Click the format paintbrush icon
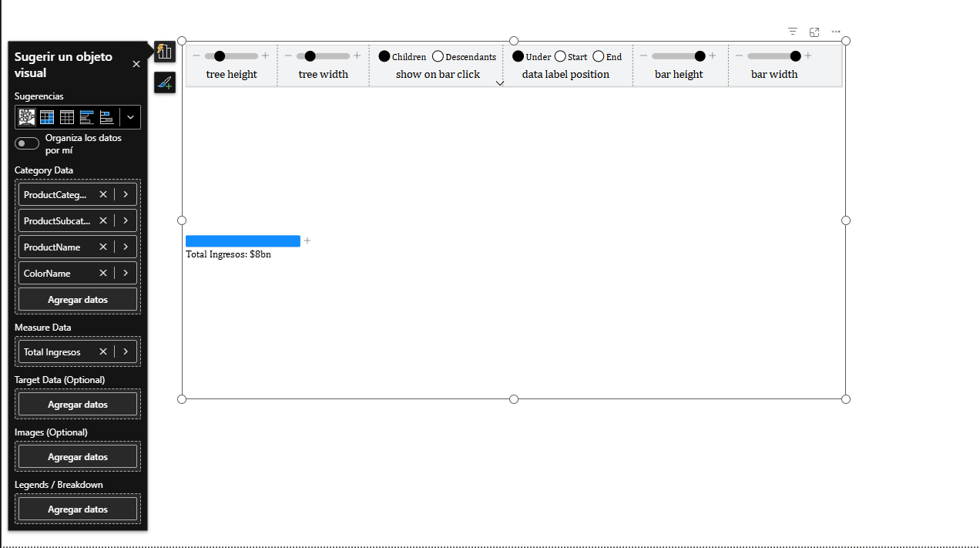Image resolution: width=980 pixels, height=548 pixels. pos(164,82)
